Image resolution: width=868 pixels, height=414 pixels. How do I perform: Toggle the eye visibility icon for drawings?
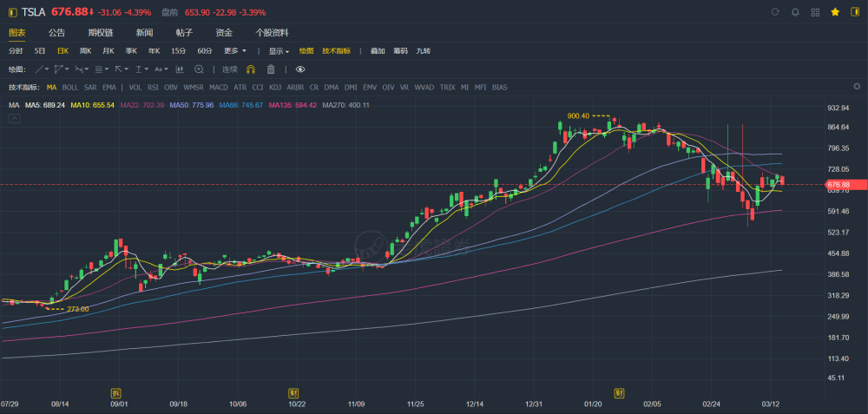300,69
